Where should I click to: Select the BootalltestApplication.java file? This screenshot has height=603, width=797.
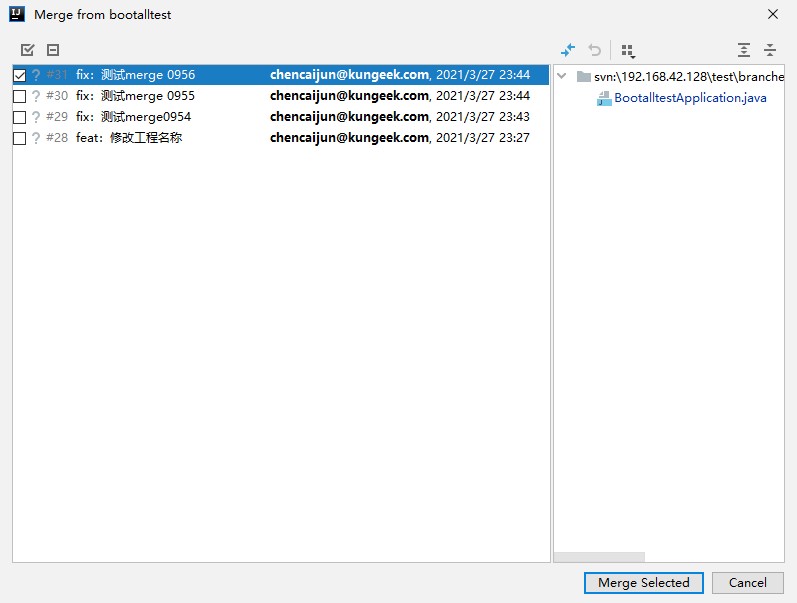pos(690,98)
